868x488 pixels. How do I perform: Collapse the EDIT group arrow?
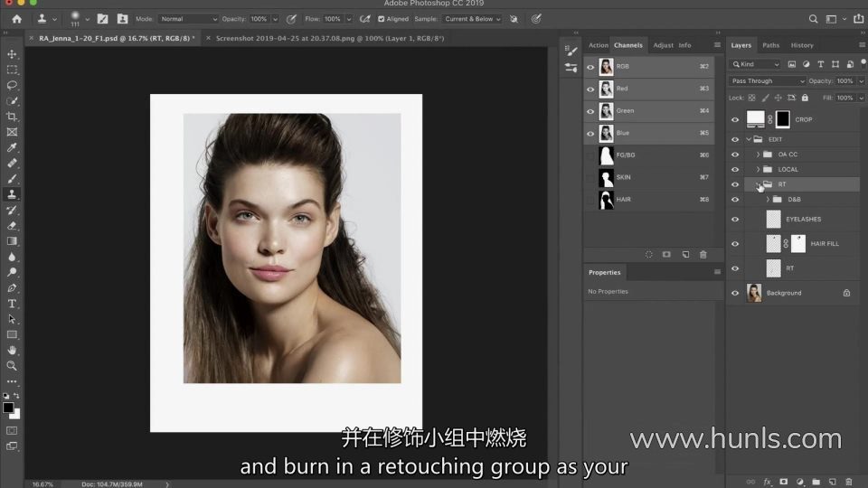749,139
